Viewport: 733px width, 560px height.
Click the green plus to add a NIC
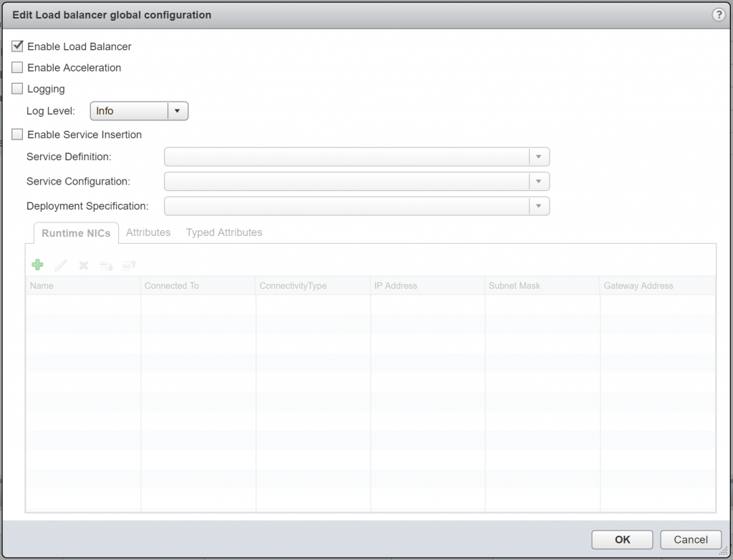point(37,265)
